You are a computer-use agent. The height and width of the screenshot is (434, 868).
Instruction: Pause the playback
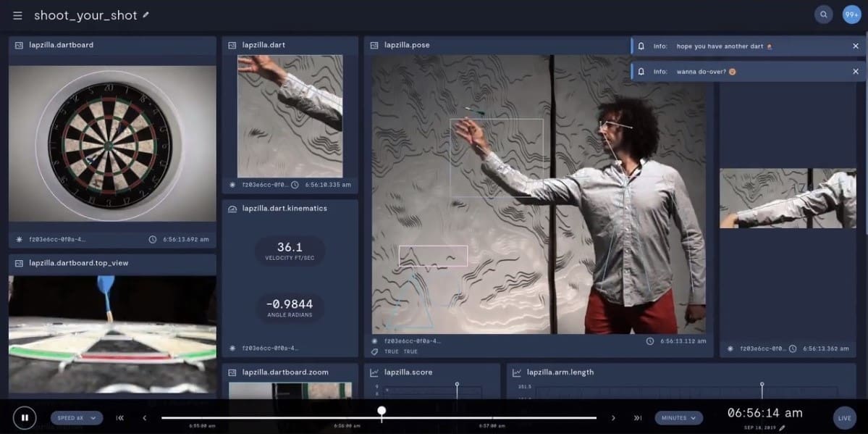click(25, 418)
